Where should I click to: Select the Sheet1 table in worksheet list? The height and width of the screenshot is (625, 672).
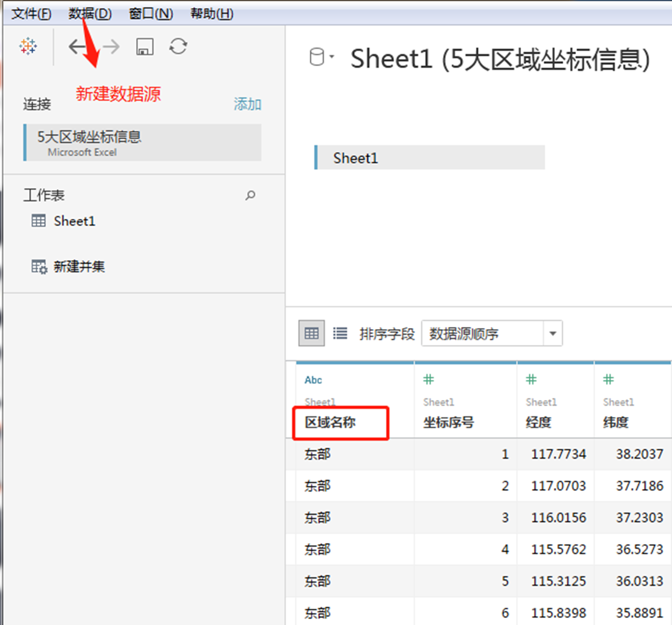[x=64, y=221]
